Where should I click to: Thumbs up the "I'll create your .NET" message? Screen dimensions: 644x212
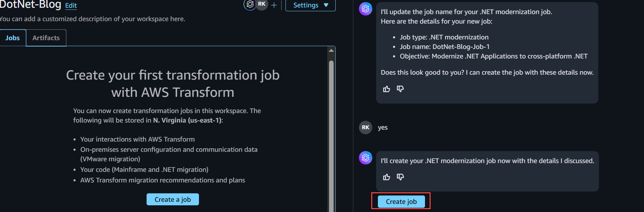[386, 177]
